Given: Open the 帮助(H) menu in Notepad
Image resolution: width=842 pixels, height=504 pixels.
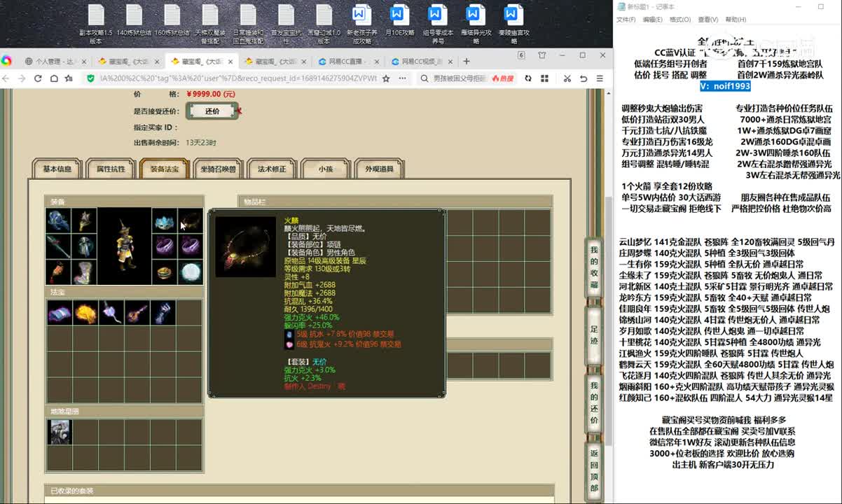Looking at the screenshot, I should click(736, 20).
